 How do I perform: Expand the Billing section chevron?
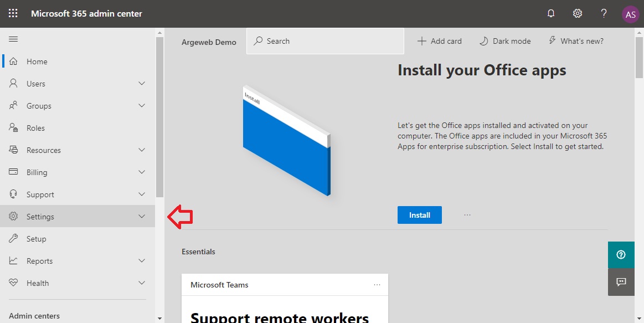coord(142,172)
